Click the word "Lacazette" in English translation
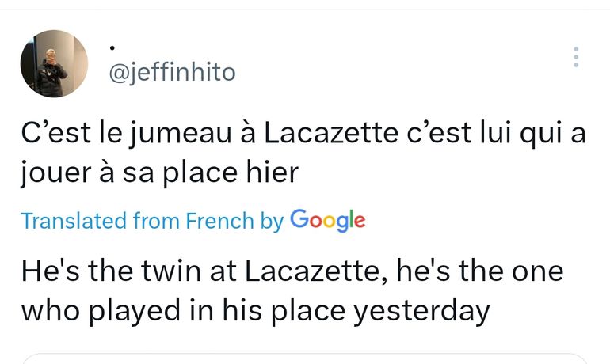The height and width of the screenshot is (364, 610). point(305,271)
